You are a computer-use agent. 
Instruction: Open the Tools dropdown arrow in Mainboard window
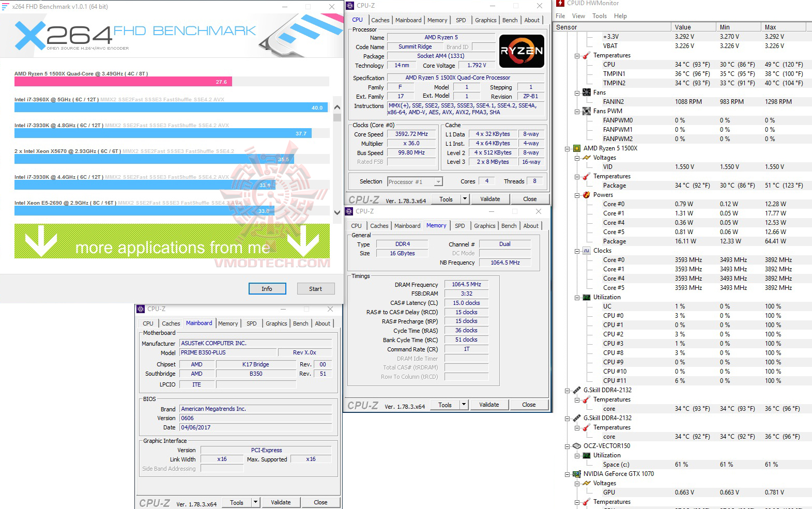coord(255,502)
